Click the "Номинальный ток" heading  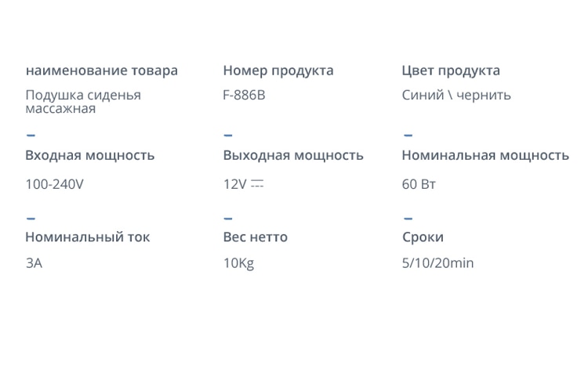[x=88, y=237]
